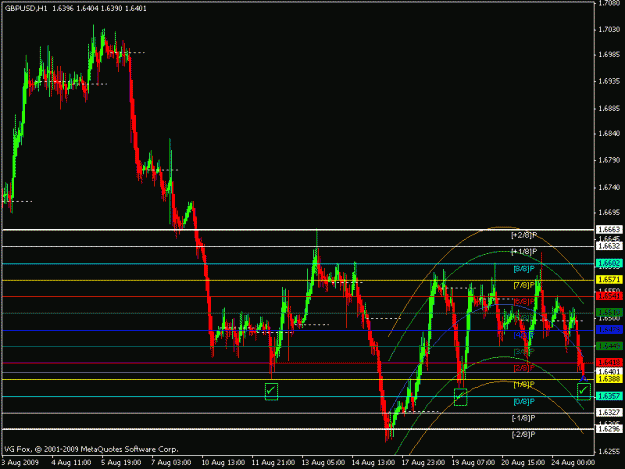Select the GBPUSD,H1 chart title text
The image size is (625, 469).
(26, 8)
